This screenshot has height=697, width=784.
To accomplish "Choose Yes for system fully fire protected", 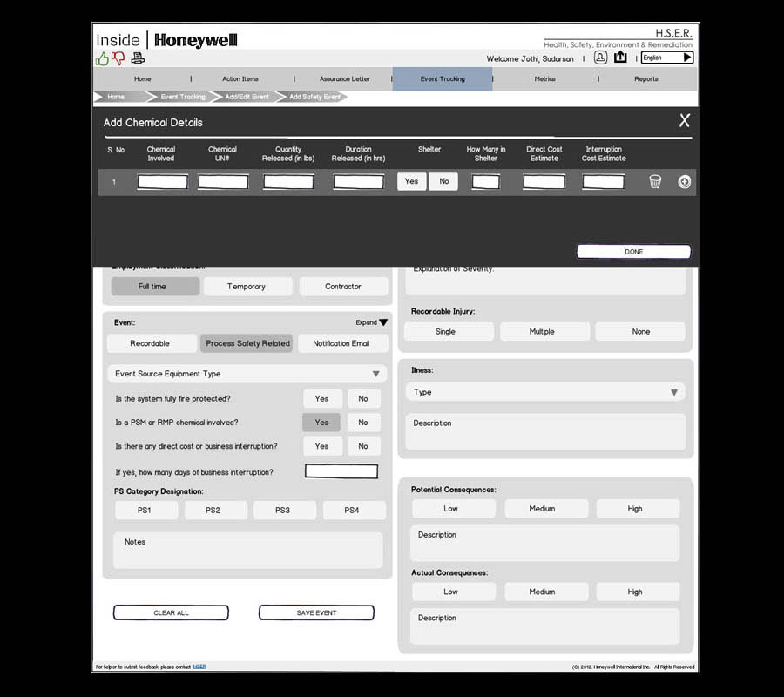I will [321, 399].
